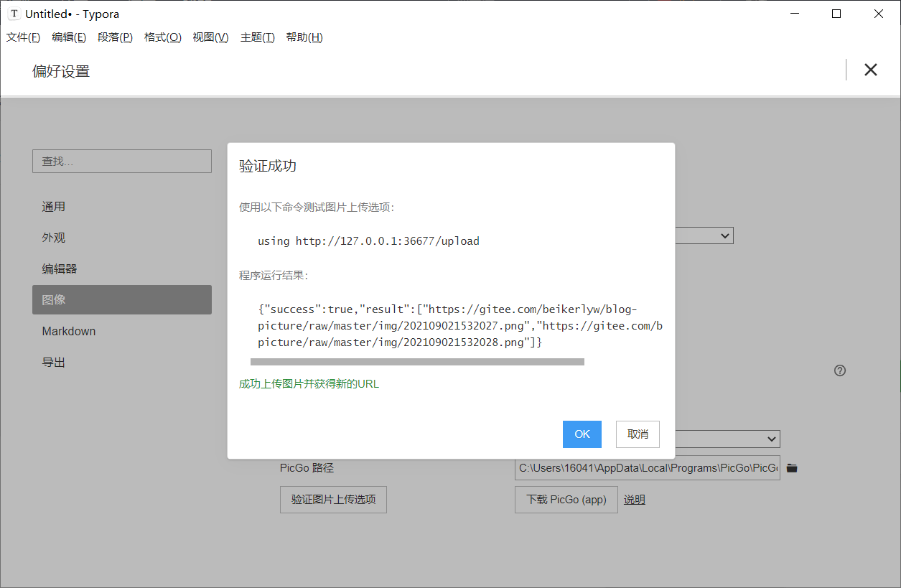The image size is (901, 588).
Task: Click 使用以下命令测试图片上传选项 label
Action: coord(317,207)
